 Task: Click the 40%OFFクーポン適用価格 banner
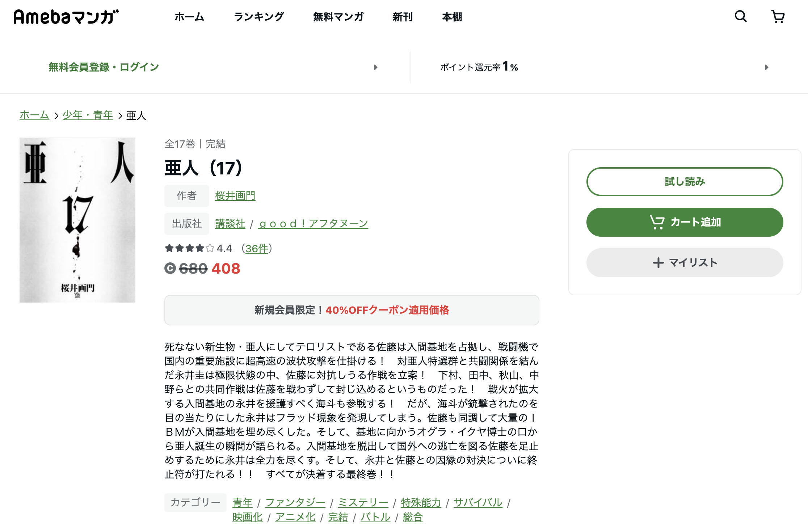352,310
